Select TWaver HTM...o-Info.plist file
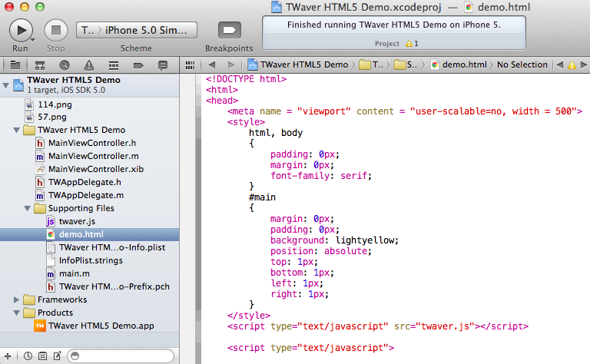The height and width of the screenshot is (364, 590). (x=111, y=247)
